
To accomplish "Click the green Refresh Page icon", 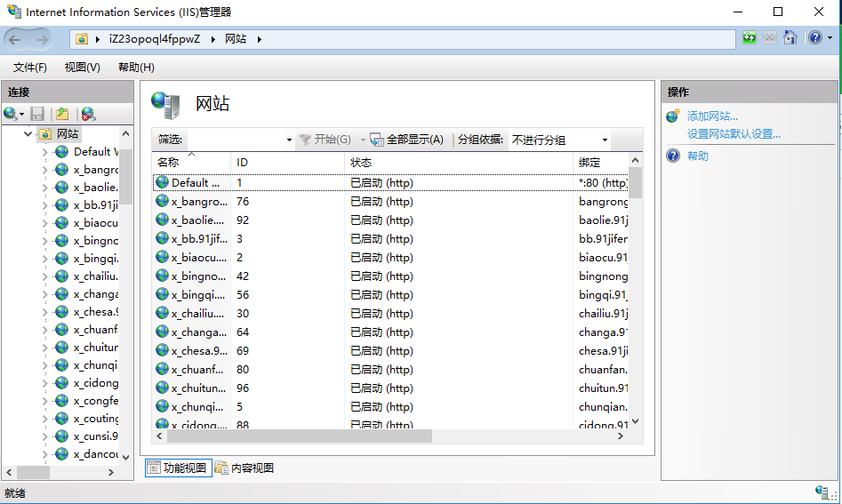I will (750, 37).
